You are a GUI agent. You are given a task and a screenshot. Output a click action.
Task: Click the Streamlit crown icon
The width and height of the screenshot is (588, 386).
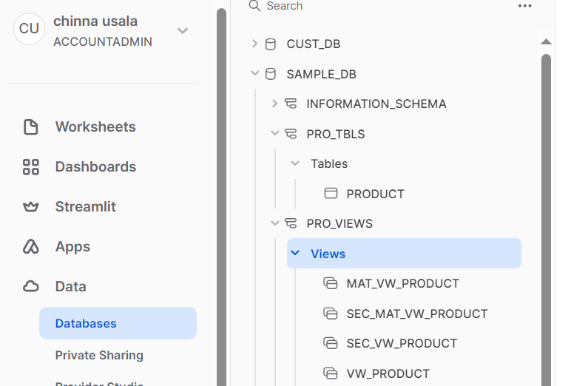31,206
